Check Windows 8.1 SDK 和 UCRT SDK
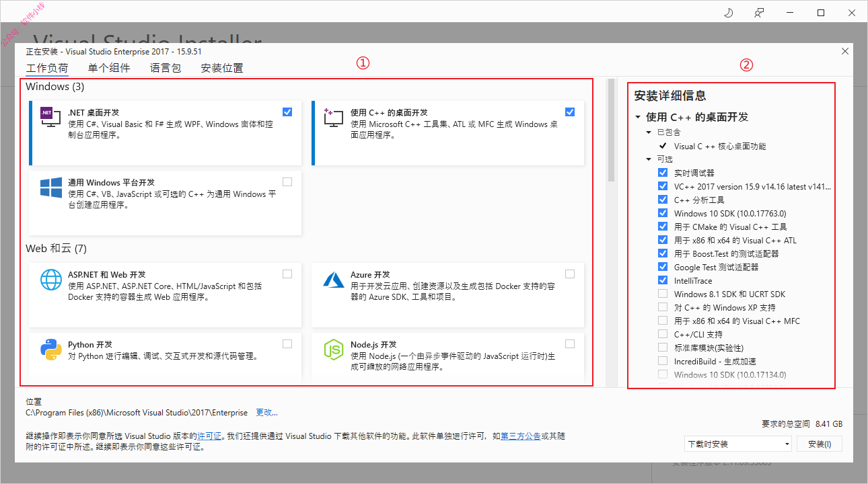Screen dimensions: 868x484 point(663,294)
